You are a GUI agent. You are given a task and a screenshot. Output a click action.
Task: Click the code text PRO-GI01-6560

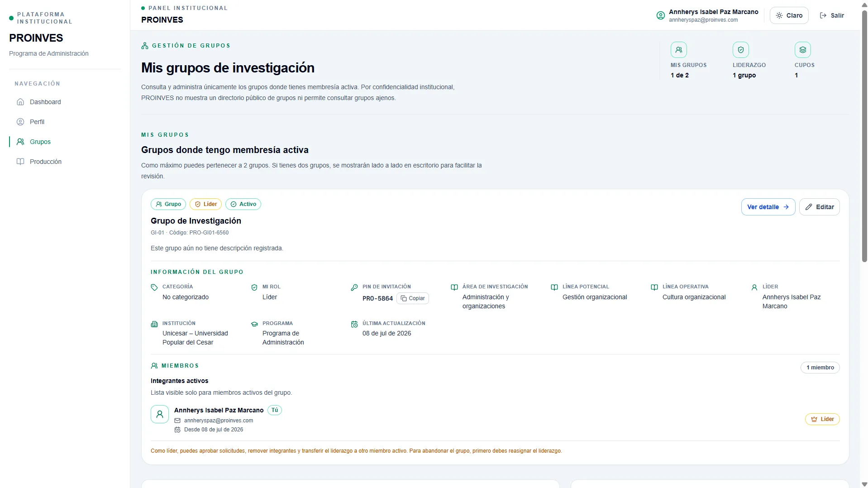(209, 233)
